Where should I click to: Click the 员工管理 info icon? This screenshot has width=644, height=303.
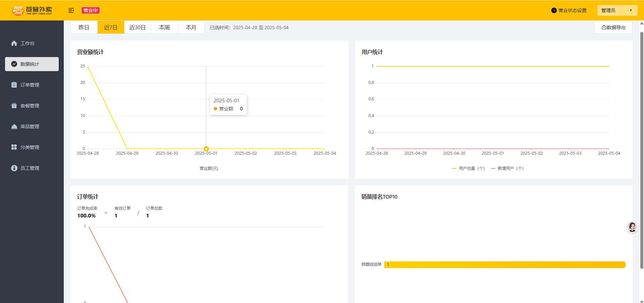pyautogui.click(x=14, y=168)
